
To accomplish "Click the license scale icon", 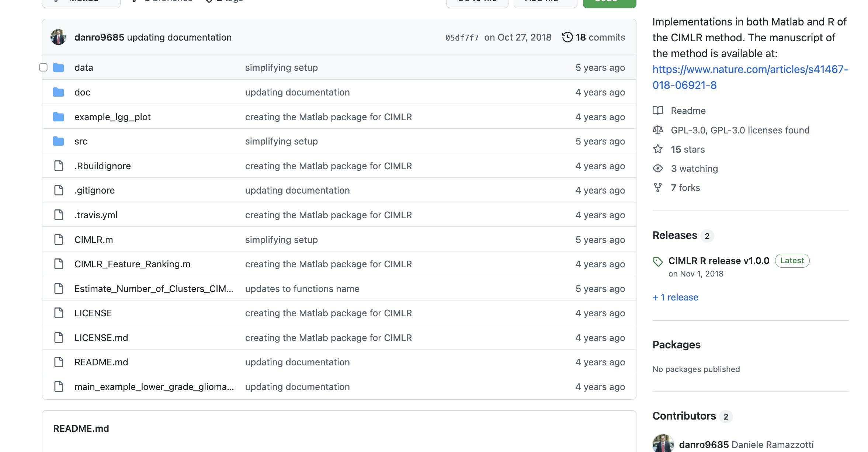I will click(x=657, y=130).
